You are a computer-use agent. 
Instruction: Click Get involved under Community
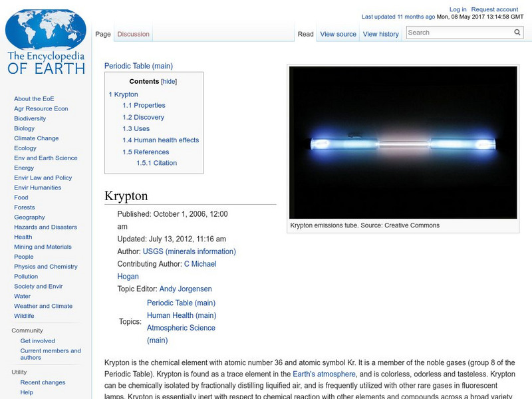[37, 340]
